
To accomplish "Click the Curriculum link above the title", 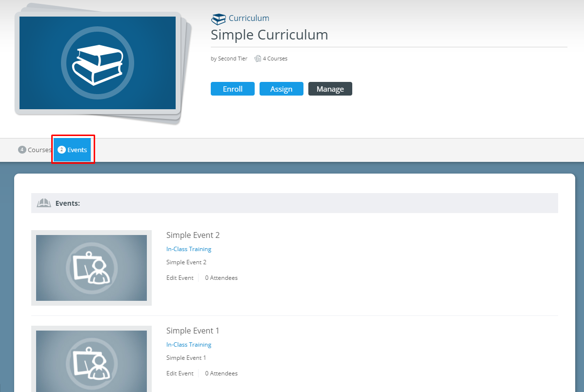I will (x=249, y=18).
